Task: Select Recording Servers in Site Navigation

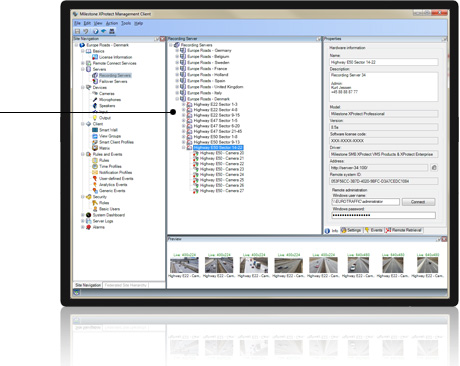Action: click(x=115, y=75)
